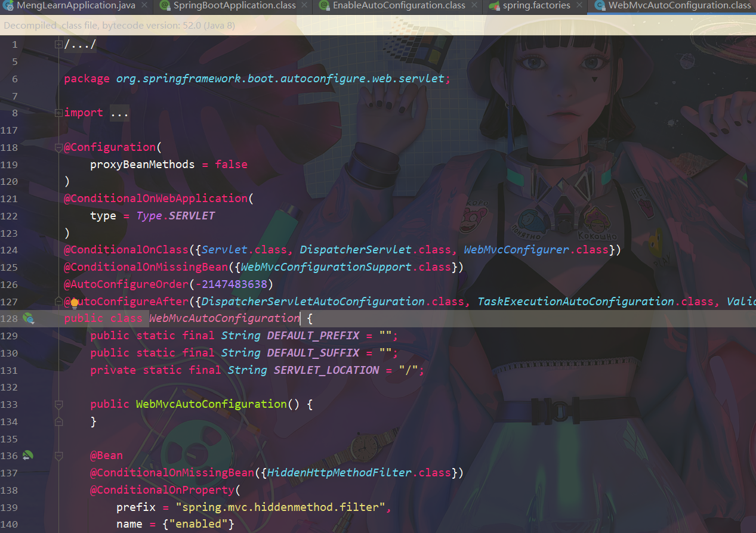
Task: Click the SERVLET_LOCATION constant on line 131
Action: click(x=326, y=370)
